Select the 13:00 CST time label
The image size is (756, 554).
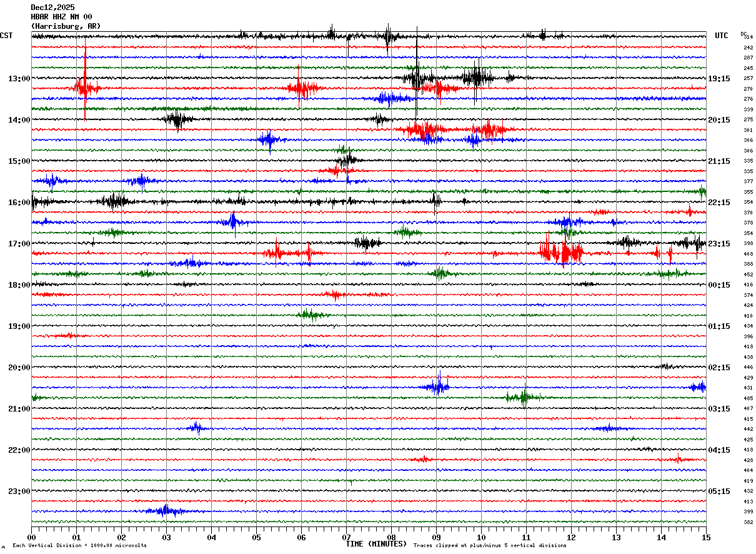point(19,79)
